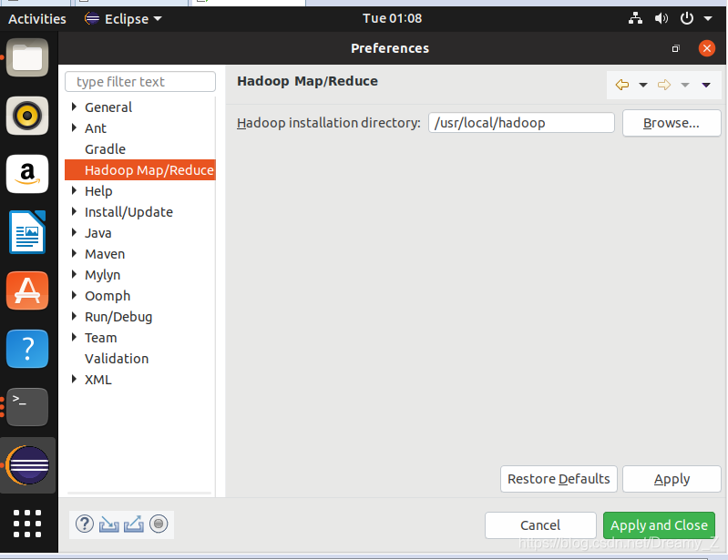
Task: Select the XML preferences item
Action: 98,380
